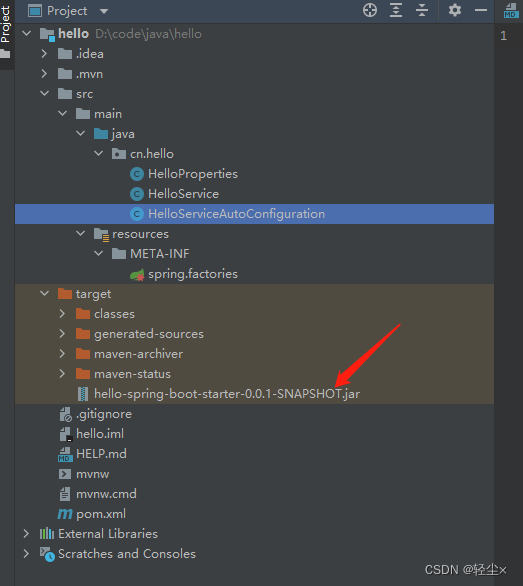Expand External Libraries node
Screen dimensions: 523x586
point(26,534)
